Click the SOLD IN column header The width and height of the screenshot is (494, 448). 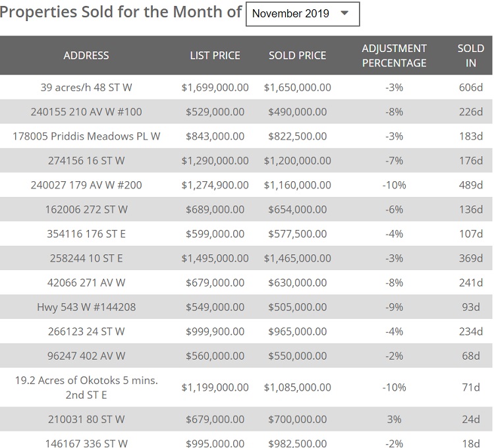click(x=470, y=55)
